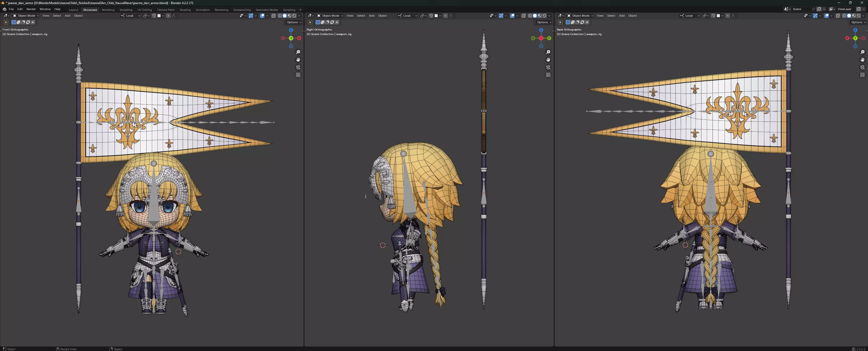Toggle gizmo display in Front viewport

coord(251,15)
